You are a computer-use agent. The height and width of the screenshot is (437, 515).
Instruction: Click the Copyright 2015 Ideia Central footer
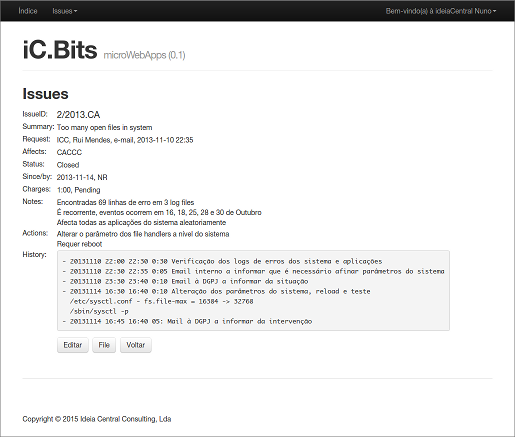point(97,419)
